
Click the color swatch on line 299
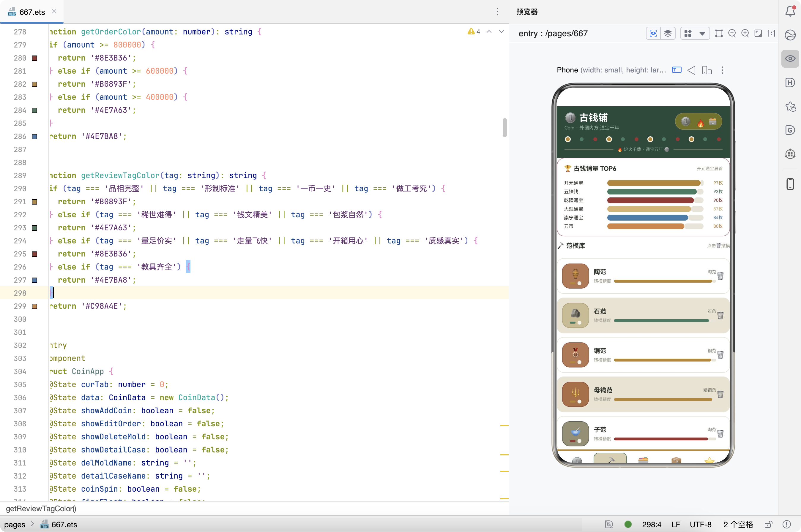click(x=34, y=306)
